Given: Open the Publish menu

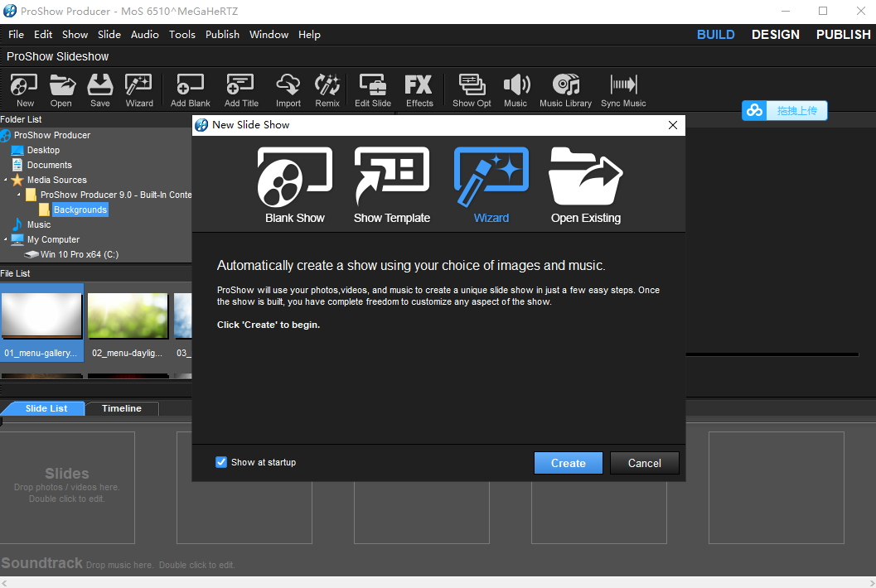Looking at the screenshot, I should pyautogui.click(x=222, y=35).
